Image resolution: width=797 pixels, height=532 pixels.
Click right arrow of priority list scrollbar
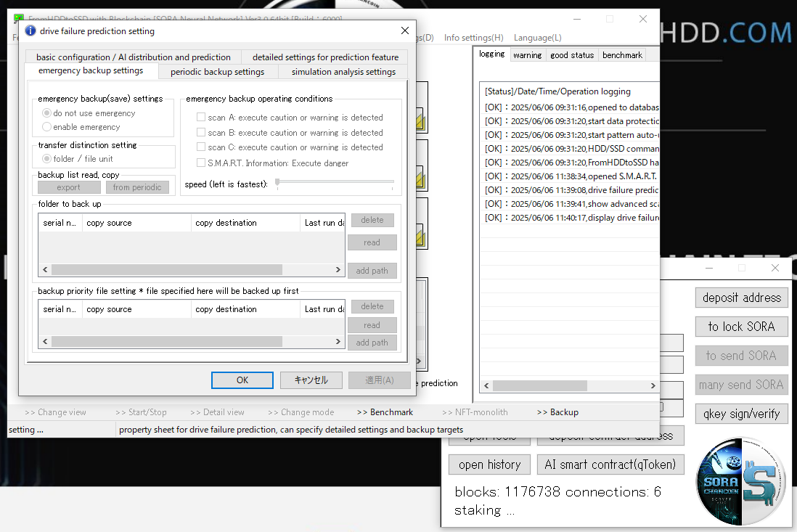pos(338,341)
